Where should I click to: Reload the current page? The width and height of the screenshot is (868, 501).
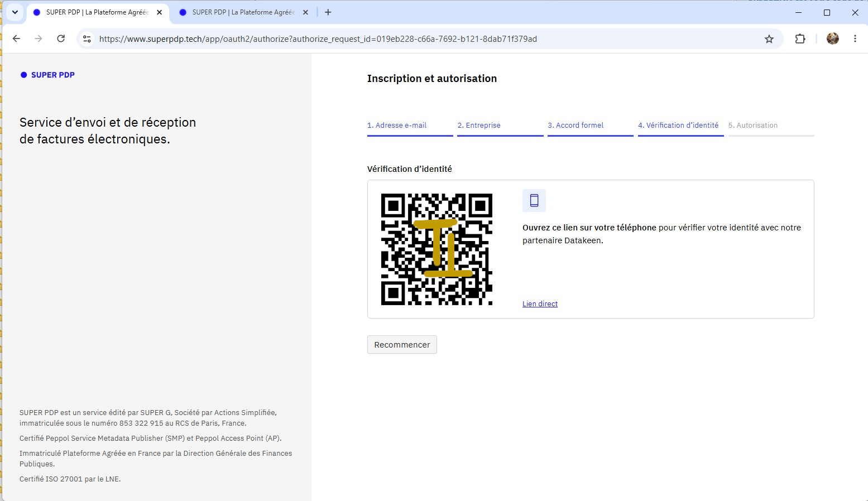[x=61, y=38]
